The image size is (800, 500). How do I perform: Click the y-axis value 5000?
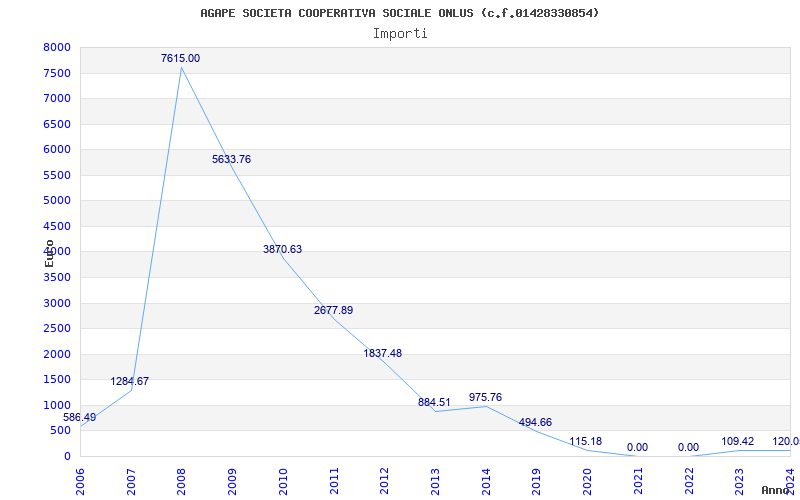click(x=57, y=201)
